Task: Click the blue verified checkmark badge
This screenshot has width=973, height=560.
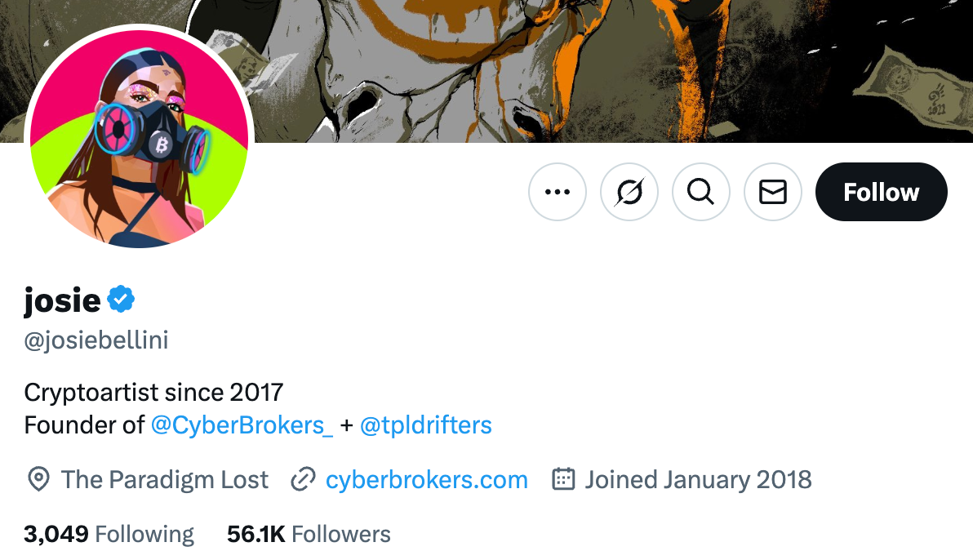Action: tap(121, 300)
